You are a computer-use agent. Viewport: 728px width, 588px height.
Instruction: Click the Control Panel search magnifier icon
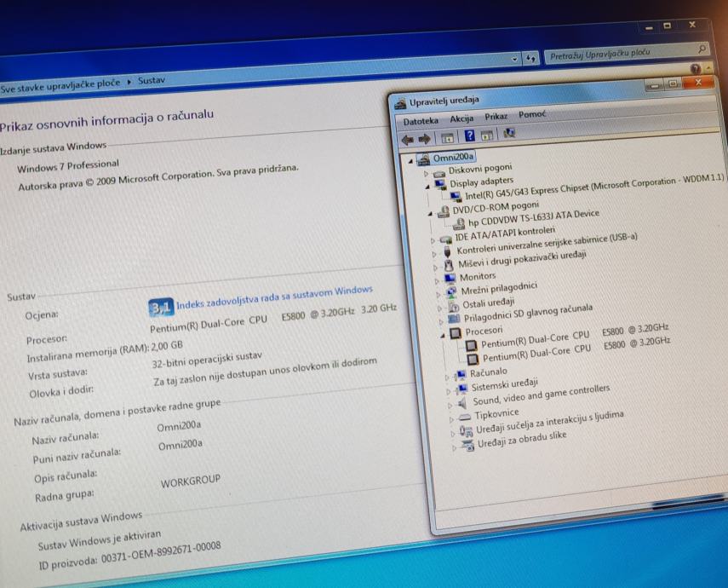(x=702, y=49)
